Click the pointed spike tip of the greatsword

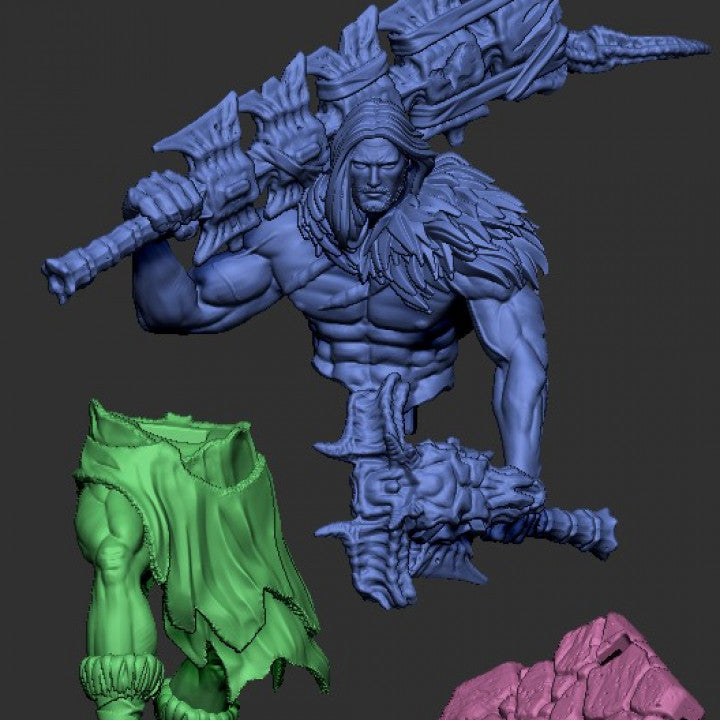point(690,44)
